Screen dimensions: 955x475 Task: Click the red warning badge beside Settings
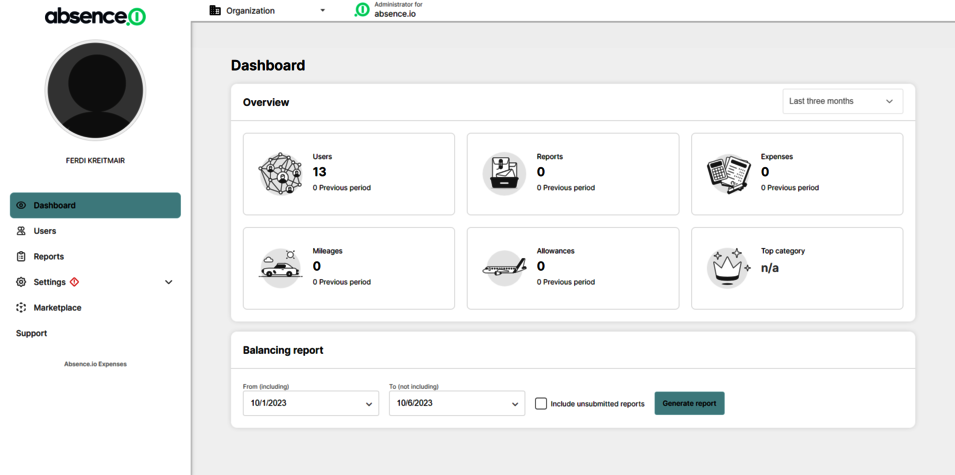pyautogui.click(x=74, y=282)
